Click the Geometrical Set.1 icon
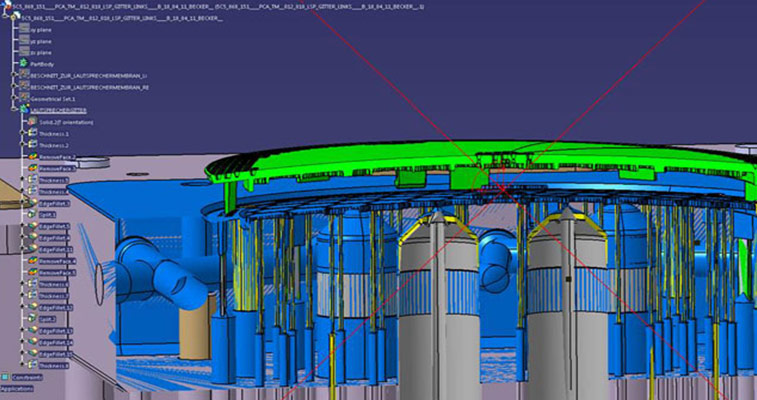Image resolution: width=757 pixels, height=400 pixels. click(24, 97)
